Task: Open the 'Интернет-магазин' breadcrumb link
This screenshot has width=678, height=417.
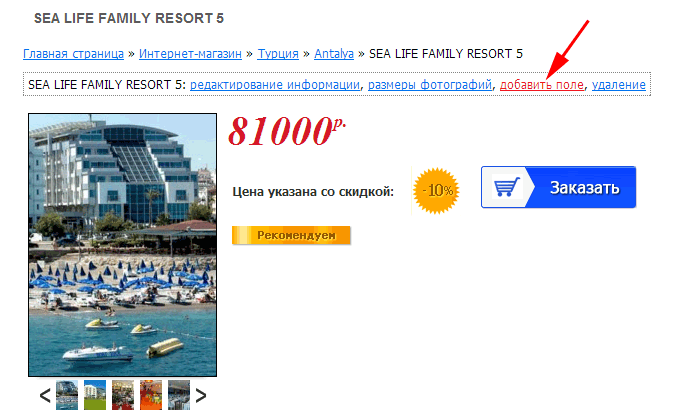Action: [x=190, y=54]
